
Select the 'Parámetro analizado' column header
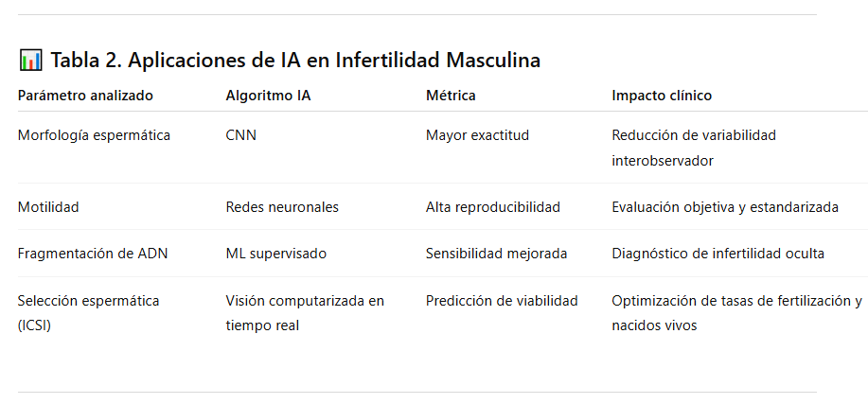(85, 96)
